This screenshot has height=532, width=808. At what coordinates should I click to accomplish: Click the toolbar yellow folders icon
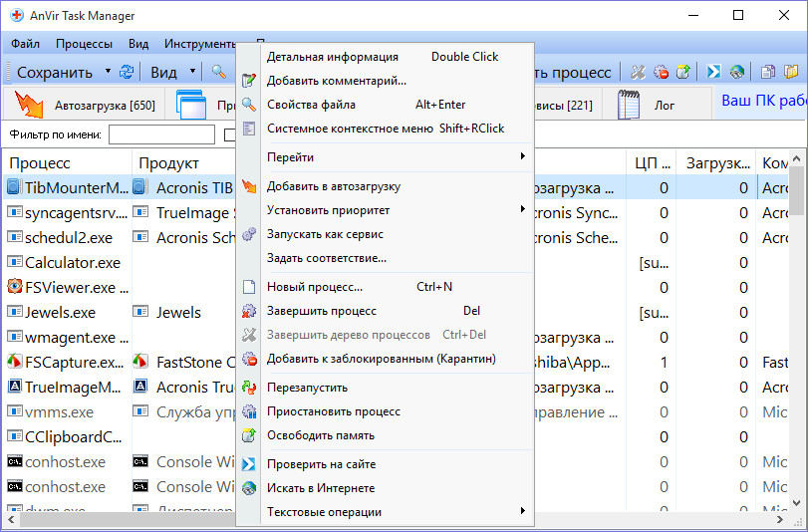[x=791, y=72]
